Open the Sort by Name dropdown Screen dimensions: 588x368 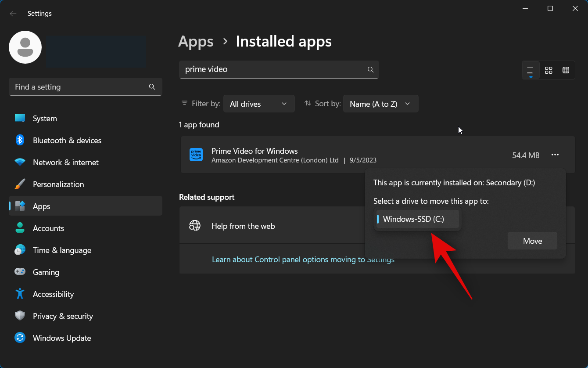pyautogui.click(x=380, y=104)
